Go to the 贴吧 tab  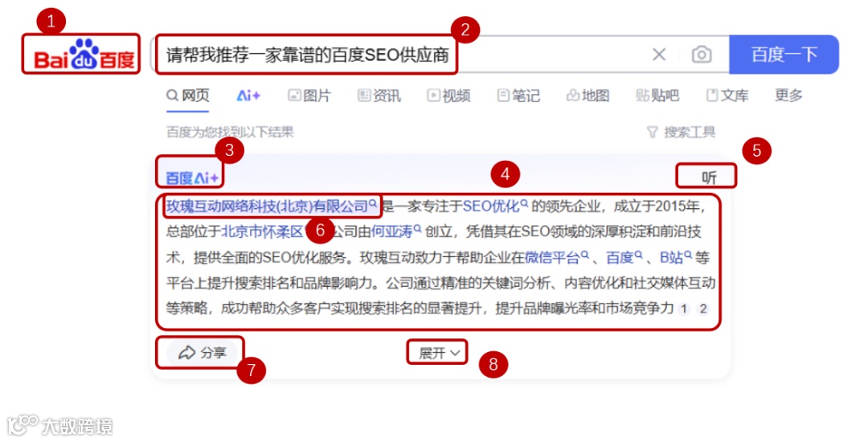click(x=657, y=96)
